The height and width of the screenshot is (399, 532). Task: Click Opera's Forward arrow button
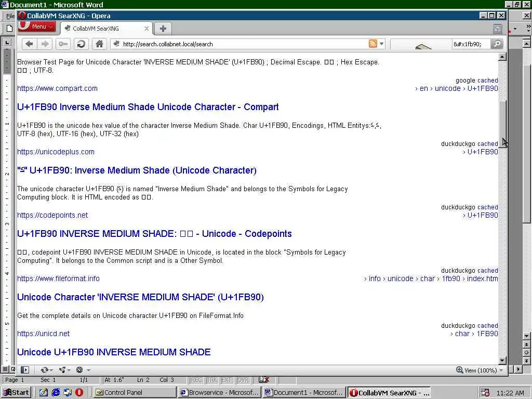pos(45,44)
